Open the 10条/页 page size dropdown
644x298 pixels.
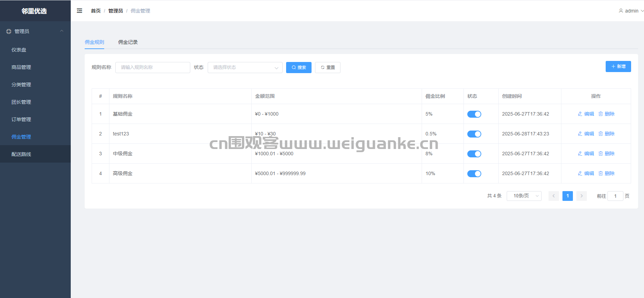[x=524, y=196]
